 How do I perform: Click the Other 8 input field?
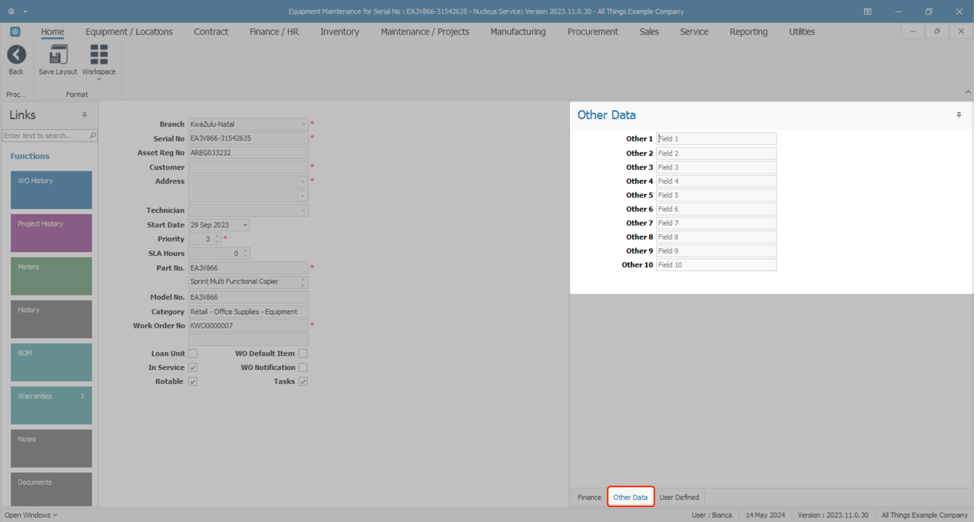click(716, 237)
